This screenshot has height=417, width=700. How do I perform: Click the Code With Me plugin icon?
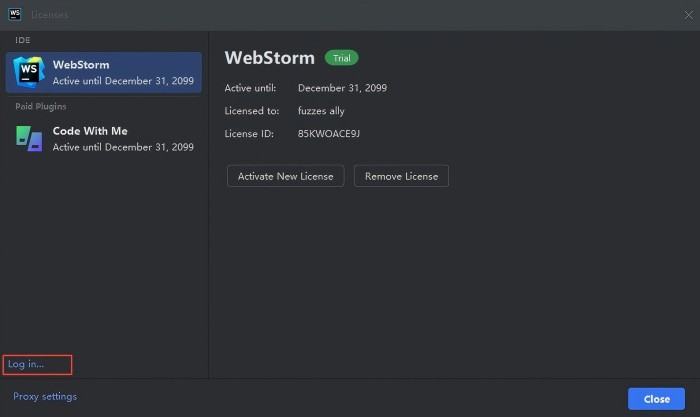29,138
